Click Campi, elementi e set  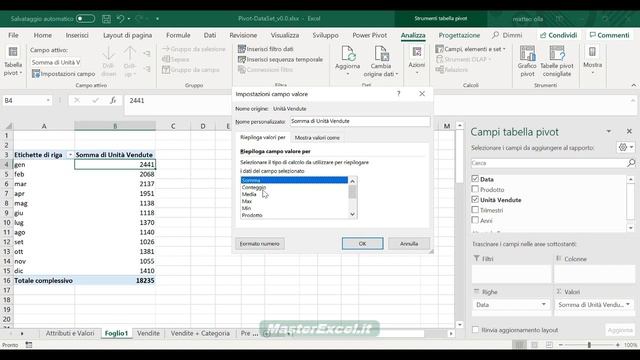[470, 49]
